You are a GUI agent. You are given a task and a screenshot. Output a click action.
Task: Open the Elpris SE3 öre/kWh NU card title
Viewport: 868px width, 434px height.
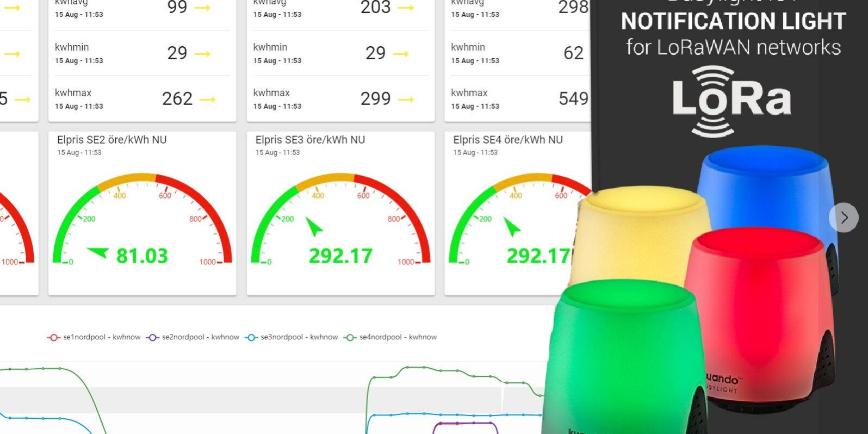(x=310, y=140)
